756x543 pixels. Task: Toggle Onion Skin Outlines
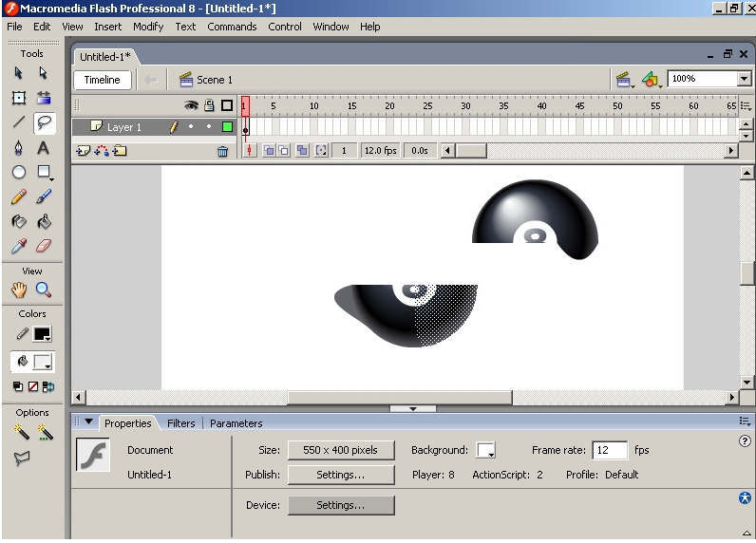tap(283, 151)
